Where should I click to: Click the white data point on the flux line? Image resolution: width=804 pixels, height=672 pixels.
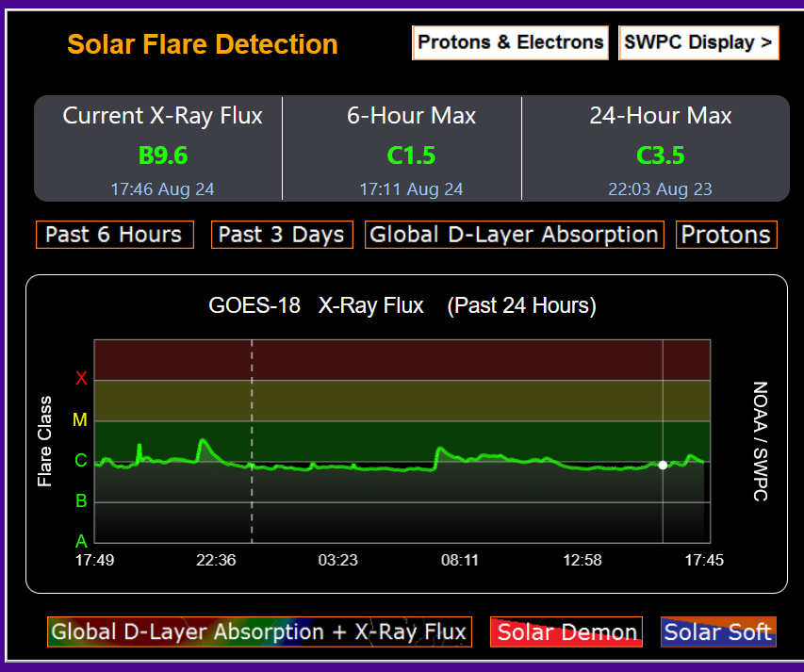[x=663, y=465]
